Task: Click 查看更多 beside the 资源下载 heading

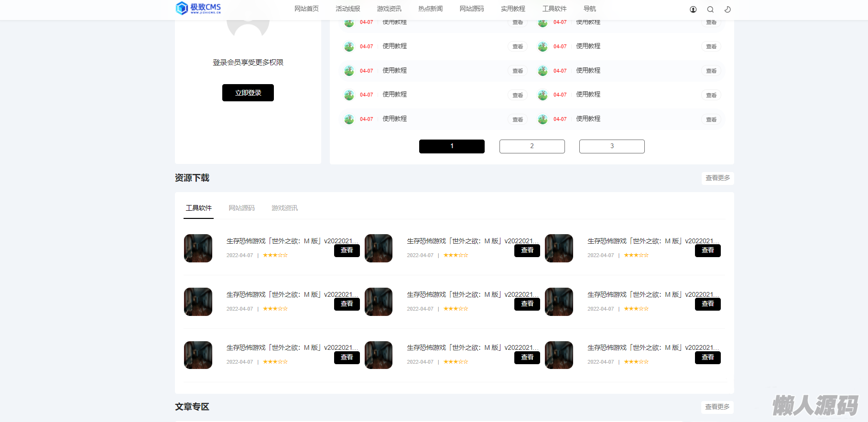Action: pos(718,178)
